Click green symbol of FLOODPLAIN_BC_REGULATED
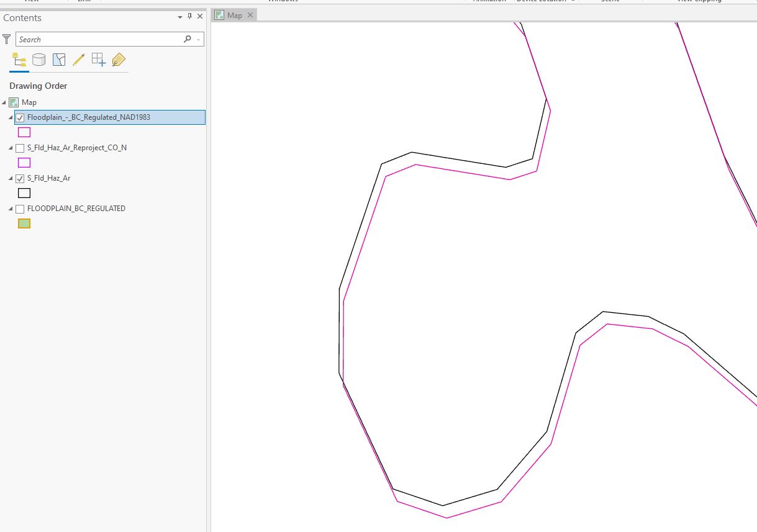 [24, 223]
